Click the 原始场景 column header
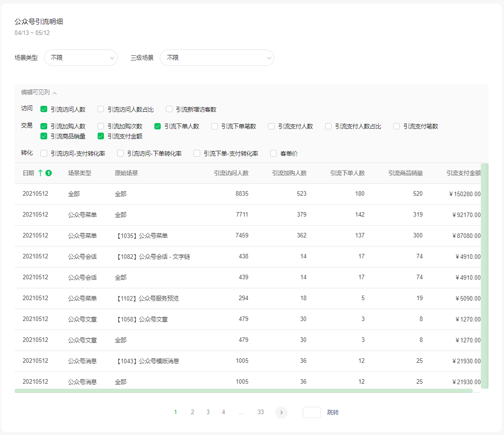504x435 pixels. click(x=126, y=173)
